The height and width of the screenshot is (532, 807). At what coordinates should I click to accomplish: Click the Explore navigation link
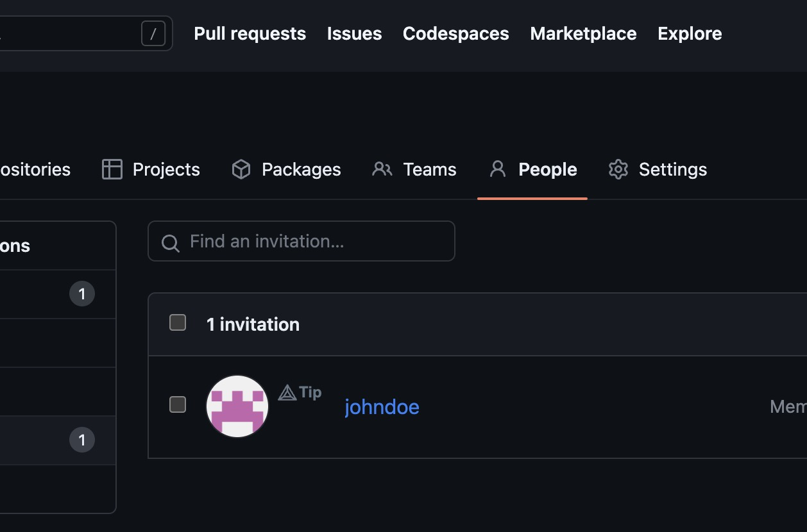[689, 33]
